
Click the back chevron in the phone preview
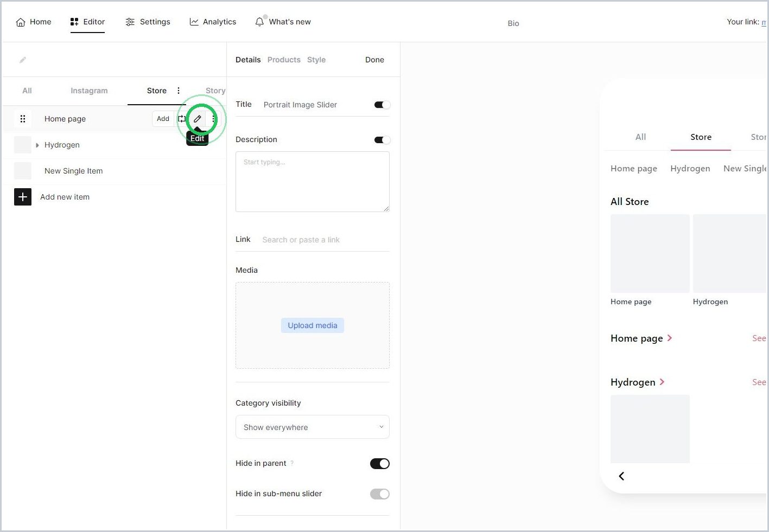point(621,476)
